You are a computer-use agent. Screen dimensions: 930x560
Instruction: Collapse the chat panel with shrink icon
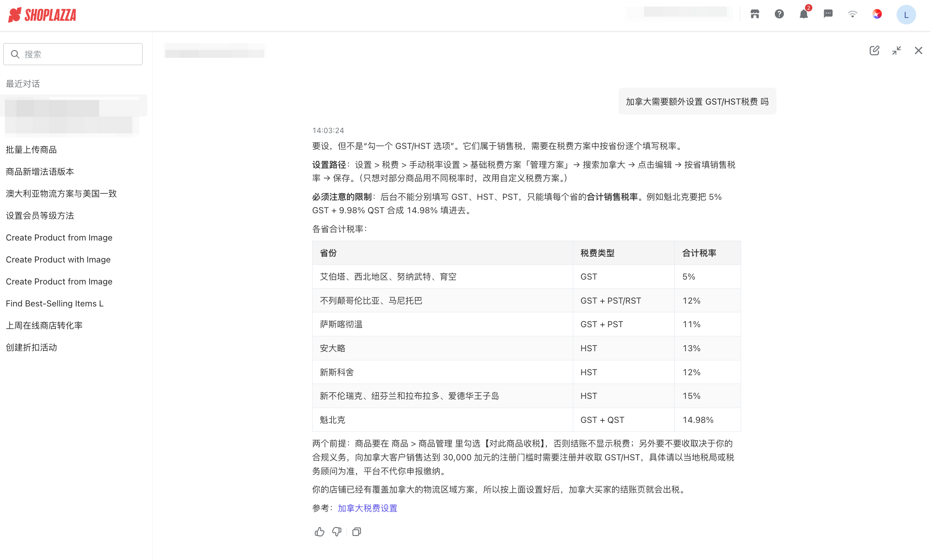[897, 50]
